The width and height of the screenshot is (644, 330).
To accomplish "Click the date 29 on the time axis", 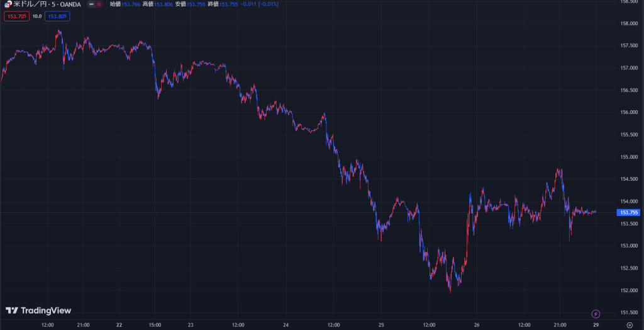I will point(596,325).
